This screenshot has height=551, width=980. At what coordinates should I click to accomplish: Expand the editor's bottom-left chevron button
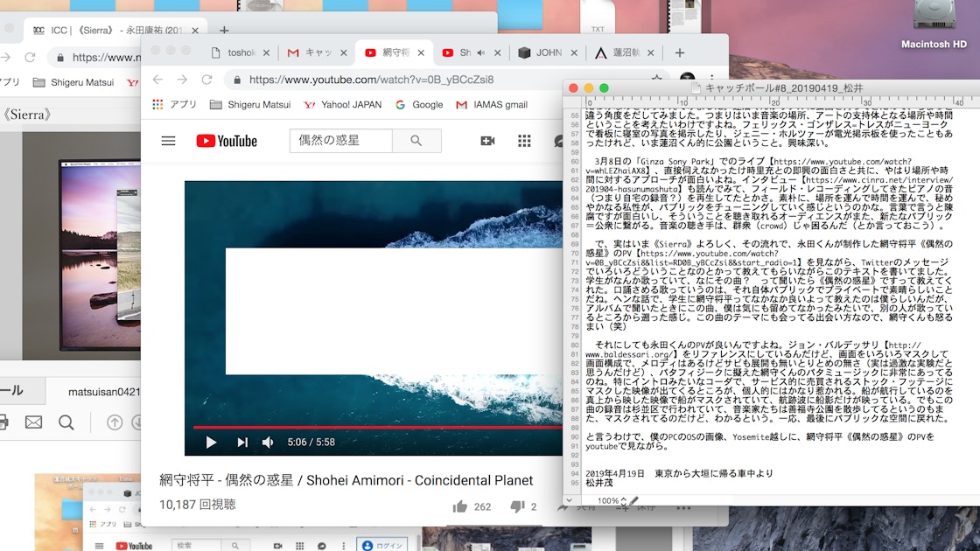click(570, 501)
